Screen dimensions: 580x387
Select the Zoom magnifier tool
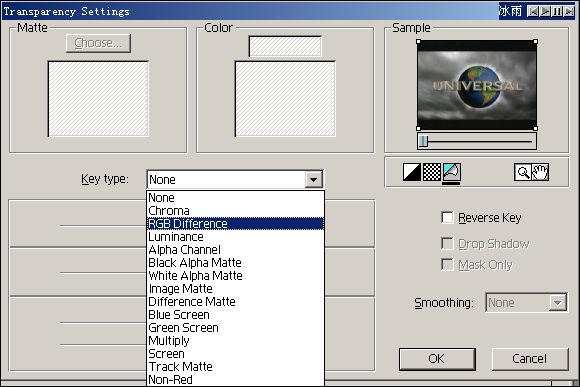coord(523,172)
